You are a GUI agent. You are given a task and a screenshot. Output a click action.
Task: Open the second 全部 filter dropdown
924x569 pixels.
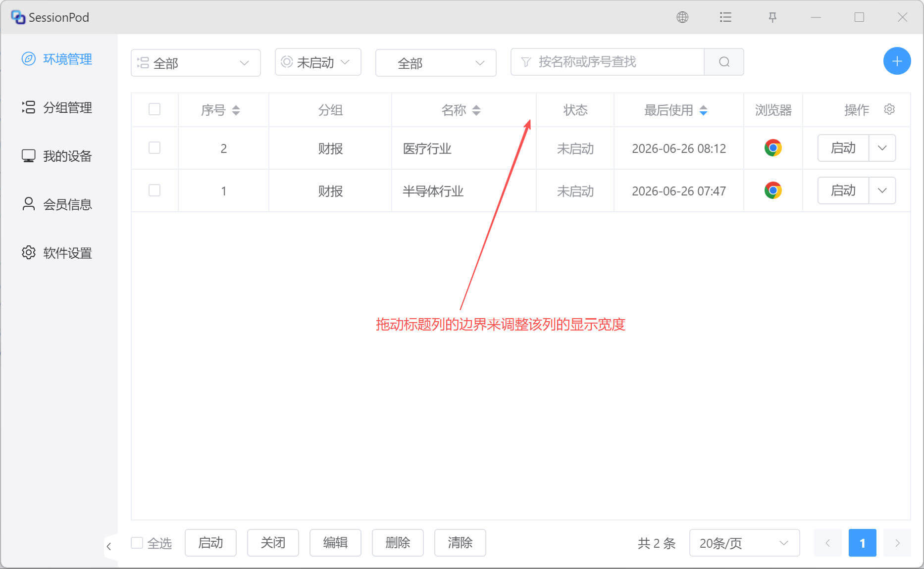click(x=436, y=63)
